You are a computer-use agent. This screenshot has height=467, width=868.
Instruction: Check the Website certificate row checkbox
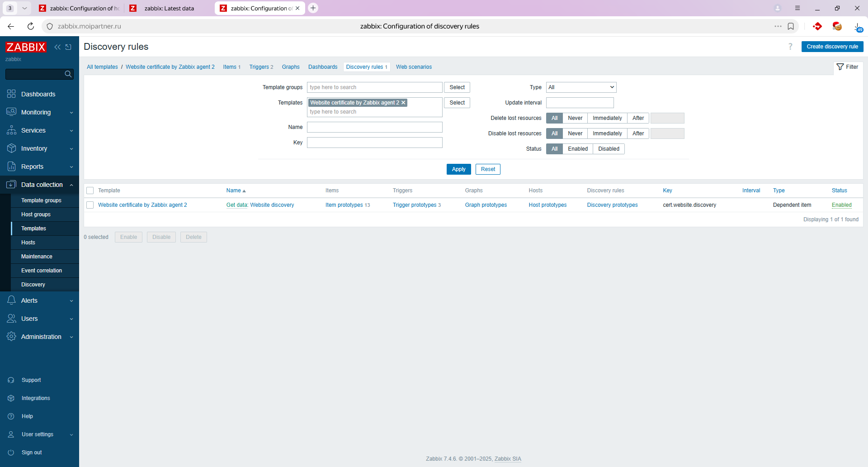tap(90, 205)
